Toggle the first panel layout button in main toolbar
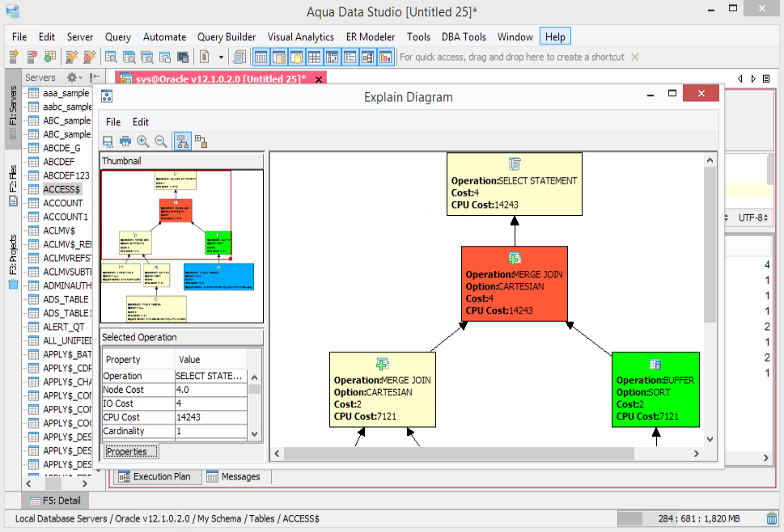784x532 pixels. [261, 57]
